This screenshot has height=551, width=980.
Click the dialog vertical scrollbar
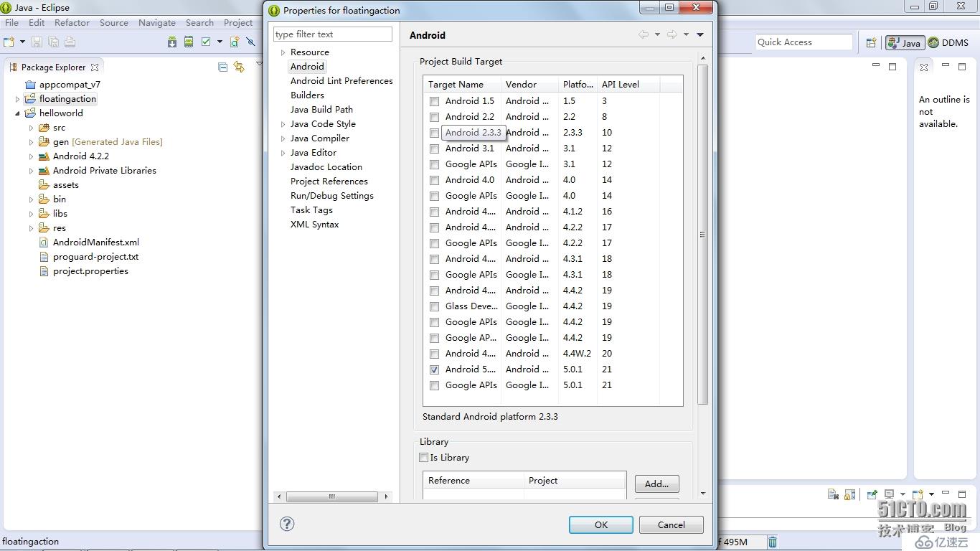point(702,234)
